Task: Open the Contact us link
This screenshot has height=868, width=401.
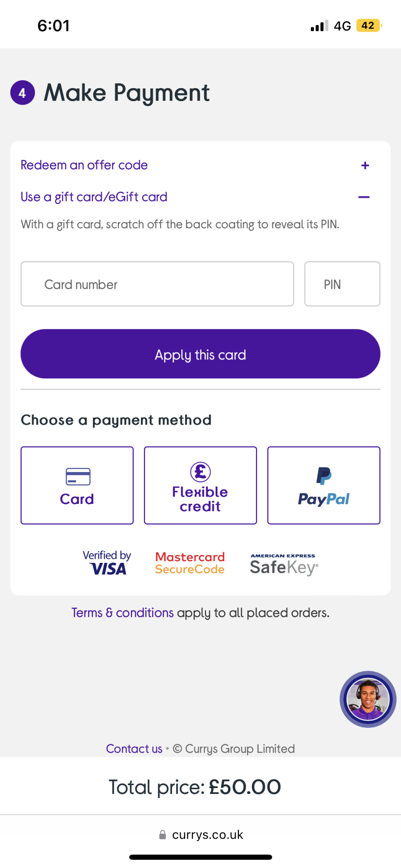Action: (134, 749)
